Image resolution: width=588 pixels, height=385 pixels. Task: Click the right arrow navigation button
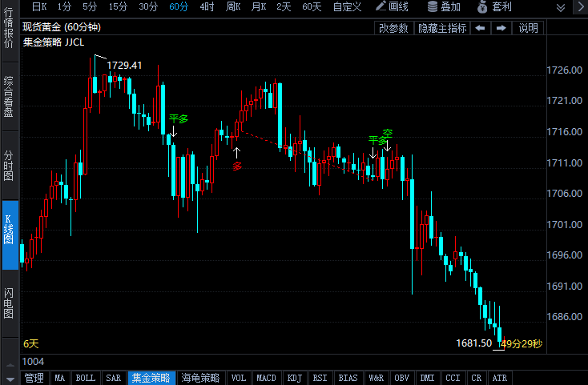[x=501, y=28]
